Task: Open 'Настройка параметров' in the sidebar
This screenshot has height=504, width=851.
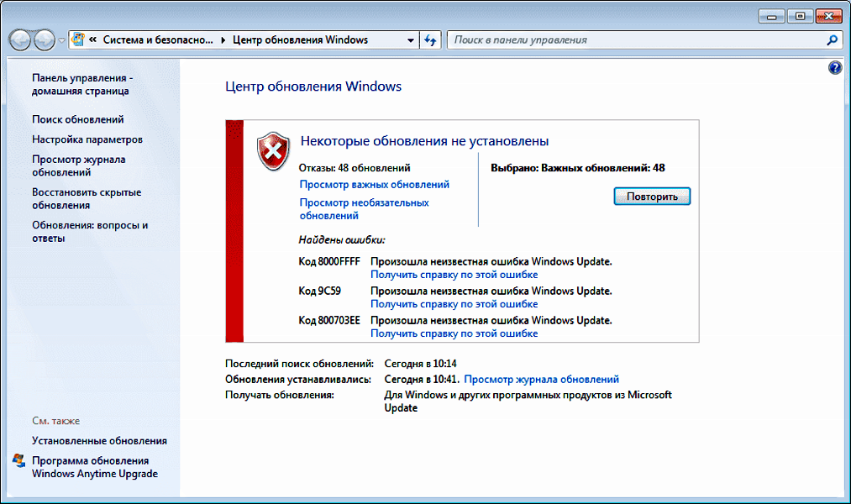Action: click(87, 139)
